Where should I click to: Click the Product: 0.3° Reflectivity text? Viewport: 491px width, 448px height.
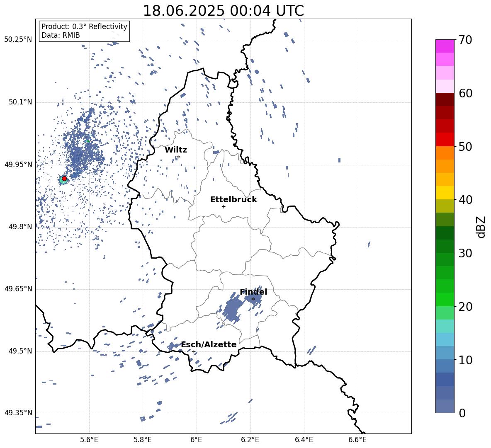tap(84, 26)
